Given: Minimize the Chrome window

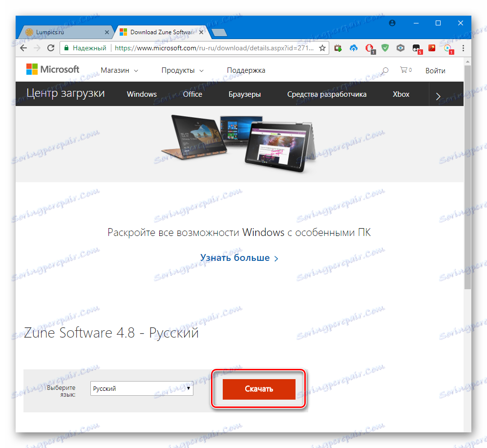Looking at the screenshot, I should pyautogui.click(x=416, y=23).
